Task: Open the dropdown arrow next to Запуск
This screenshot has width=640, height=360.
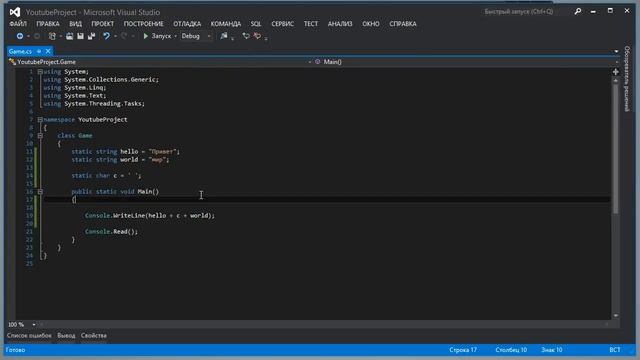Action: (176, 36)
